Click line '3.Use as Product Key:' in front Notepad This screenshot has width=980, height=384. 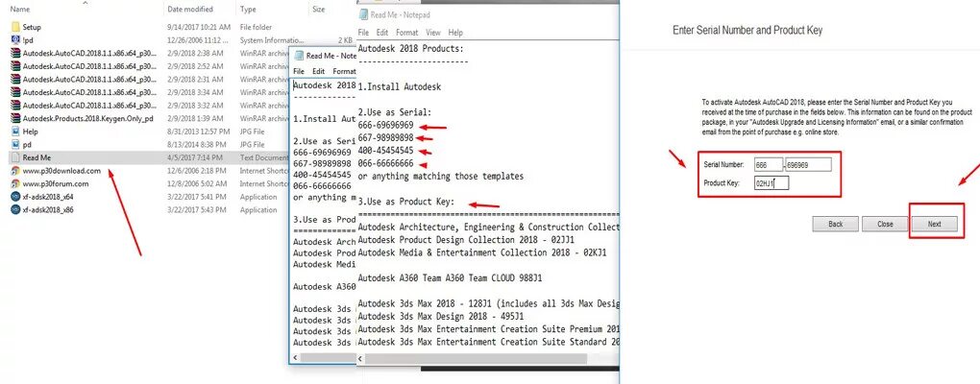point(405,202)
